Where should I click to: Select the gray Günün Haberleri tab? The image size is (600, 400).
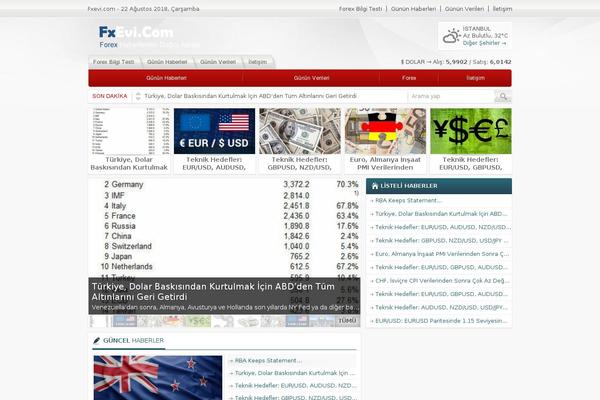167,62
